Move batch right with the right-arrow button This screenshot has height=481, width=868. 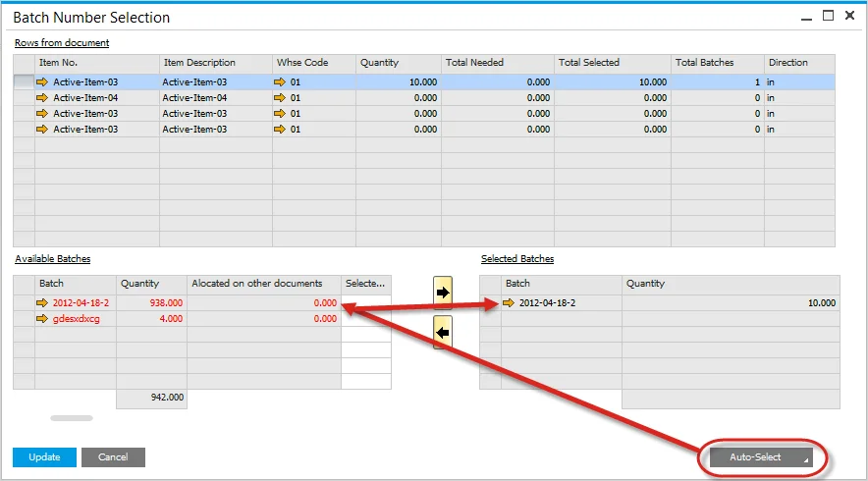(442, 292)
